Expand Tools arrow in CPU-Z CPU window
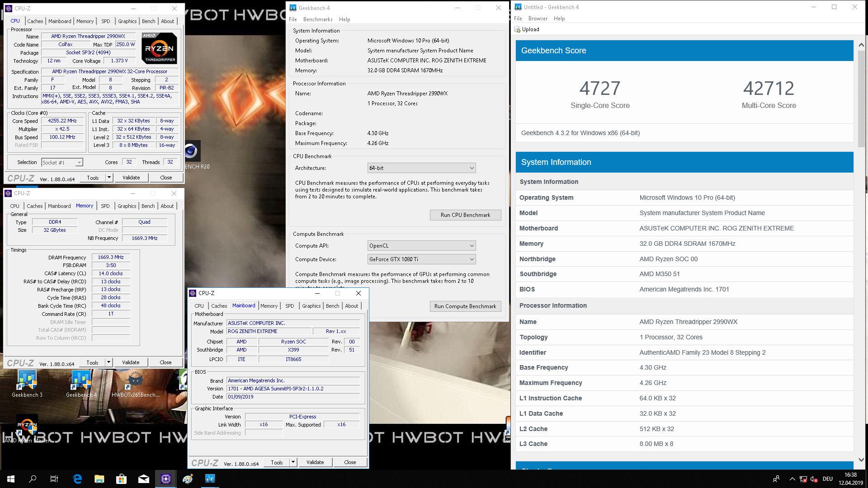The width and height of the screenshot is (868, 488). (109, 178)
